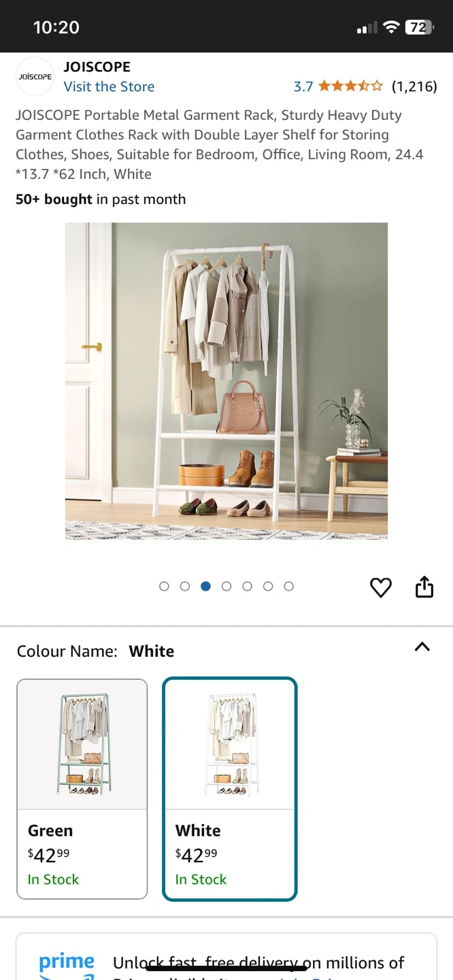
Task: Choose the Green colour option
Action: point(82,789)
